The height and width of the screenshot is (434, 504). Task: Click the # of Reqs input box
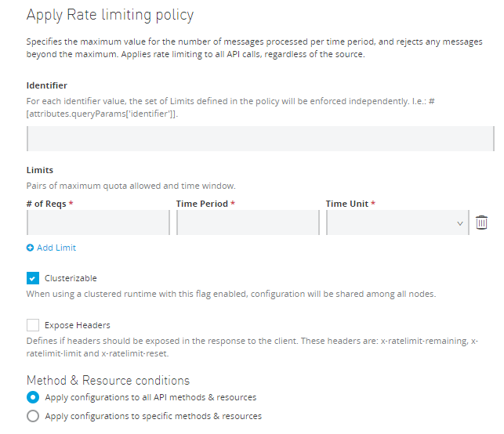[98, 223]
